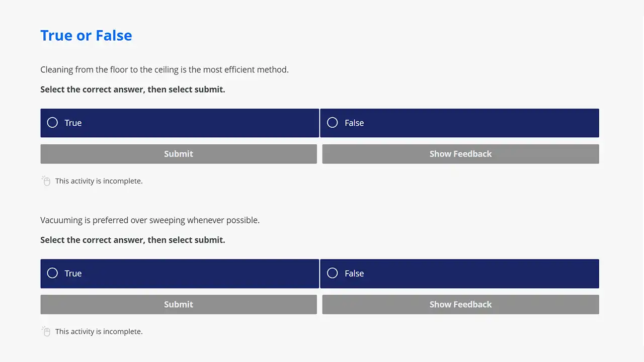Screen dimensions: 644x362
Task: Click the statement about vacuuming over sweeping
Action: [150, 220]
